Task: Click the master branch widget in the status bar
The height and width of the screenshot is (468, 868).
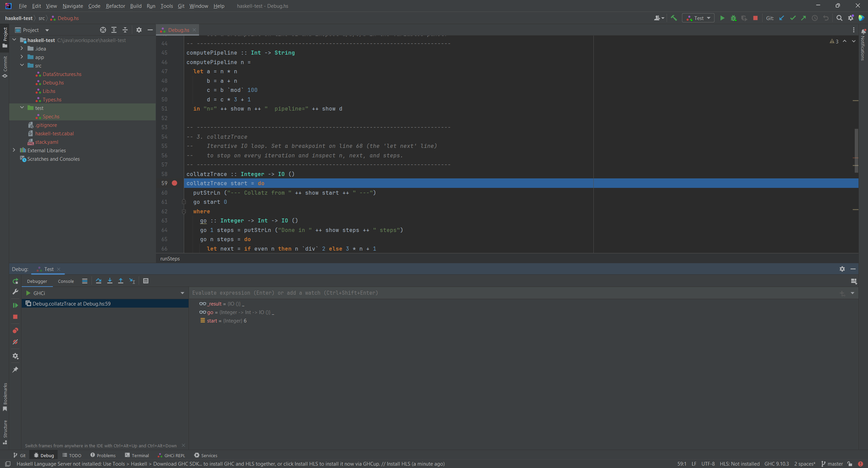Action: (832, 464)
